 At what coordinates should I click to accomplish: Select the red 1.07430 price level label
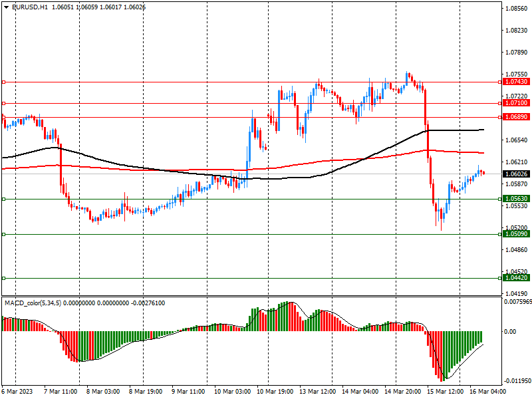[517, 82]
